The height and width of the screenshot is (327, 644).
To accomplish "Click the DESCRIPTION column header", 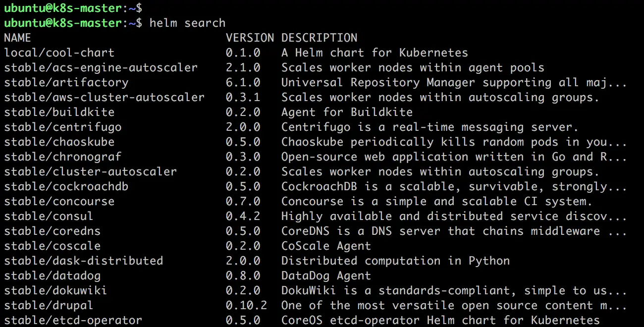I will pos(319,38).
